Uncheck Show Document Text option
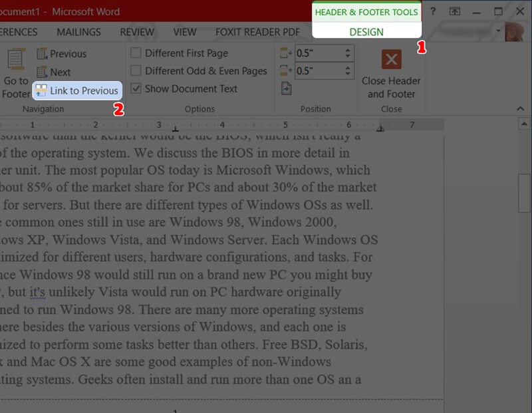The image size is (532, 413). [x=136, y=88]
